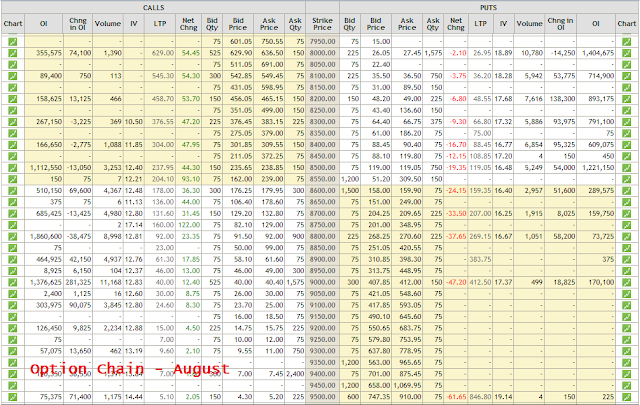The height and width of the screenshot is (405, 640).
Task: Select Puts net change value -61.65
Action: 456,397
